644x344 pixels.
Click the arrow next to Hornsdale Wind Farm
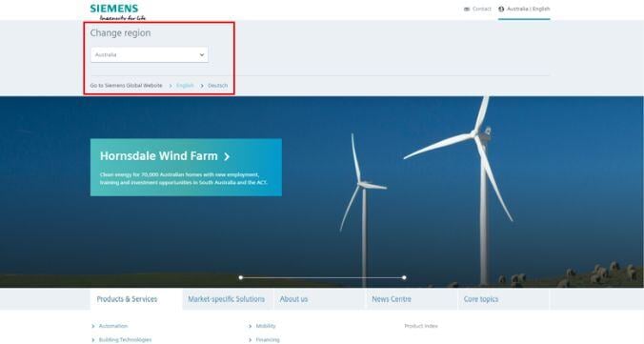(227, 156)
